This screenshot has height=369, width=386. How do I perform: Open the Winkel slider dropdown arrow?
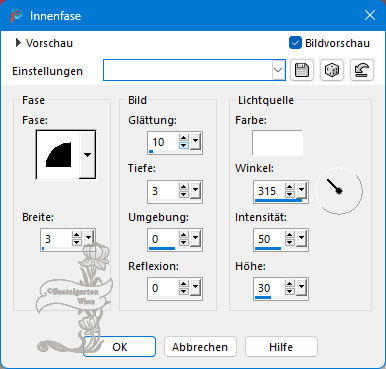pyautogui.click(x=301, y=190)
